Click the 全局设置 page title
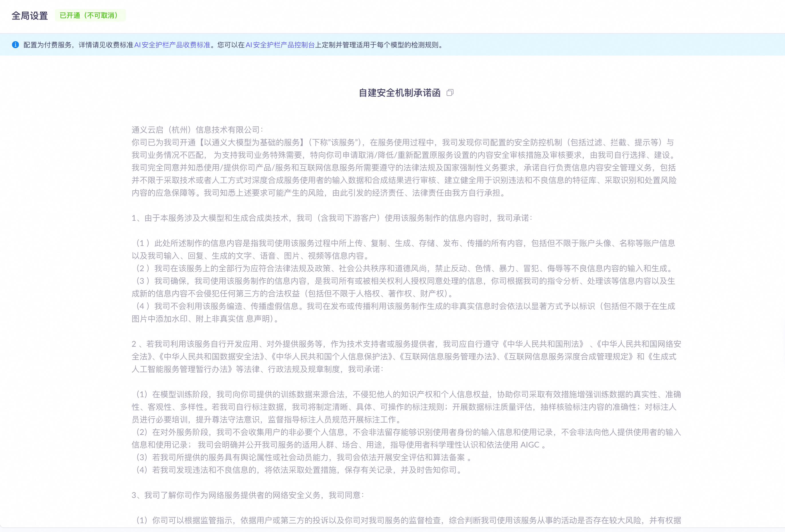This screenshot has width=785, height=532. pos(30,16)
